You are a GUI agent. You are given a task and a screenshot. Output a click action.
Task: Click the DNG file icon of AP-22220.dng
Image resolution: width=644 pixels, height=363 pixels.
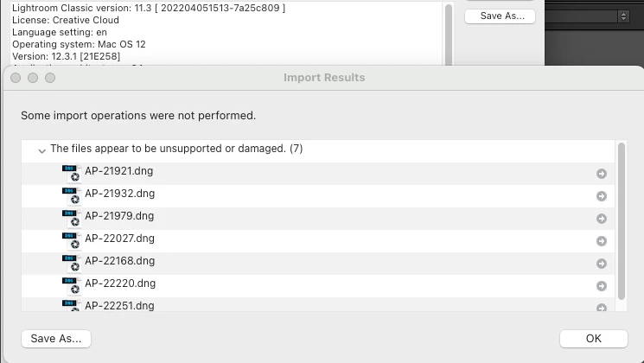point(72,285)
